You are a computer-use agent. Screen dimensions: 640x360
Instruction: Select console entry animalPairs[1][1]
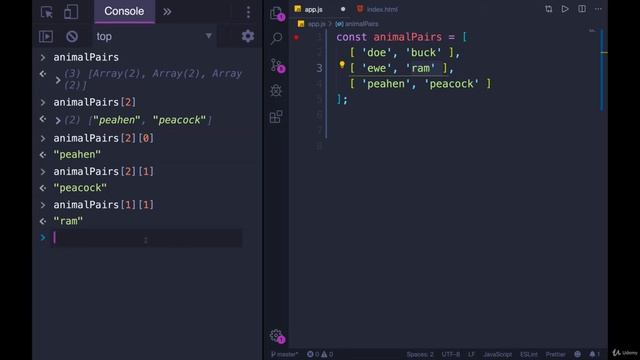coord(104,204)
